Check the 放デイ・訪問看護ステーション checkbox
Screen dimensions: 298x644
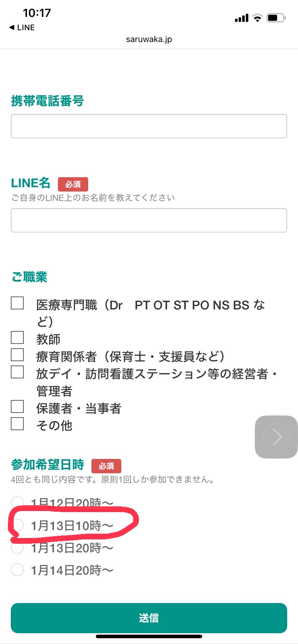17,372
